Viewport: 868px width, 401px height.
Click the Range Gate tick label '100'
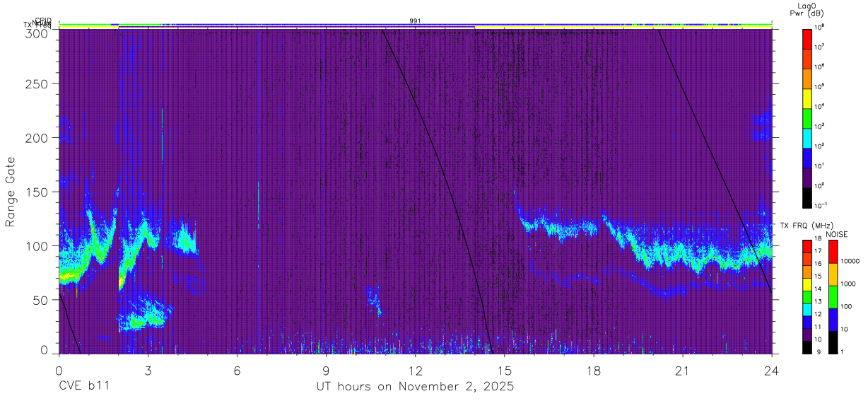[x=37, y=246]
